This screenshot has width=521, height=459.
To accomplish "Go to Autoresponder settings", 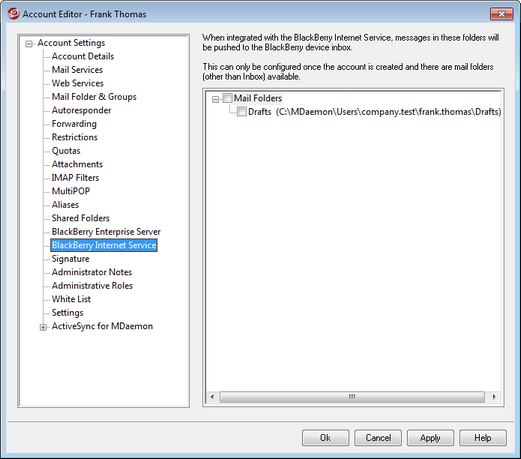I will tap(81, 110).
